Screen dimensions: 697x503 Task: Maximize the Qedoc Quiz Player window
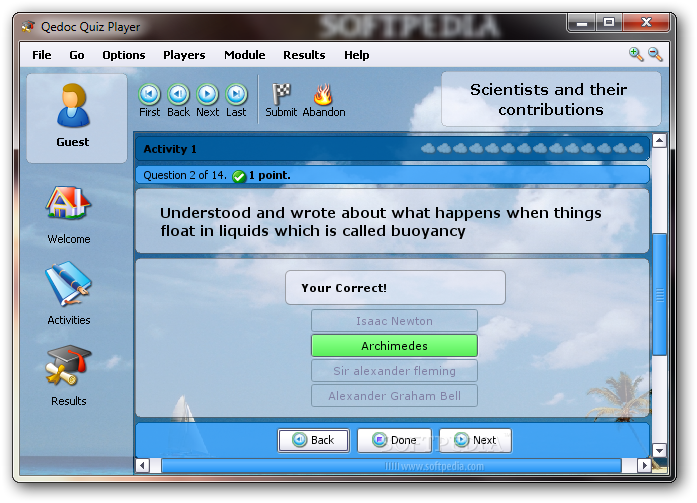coord(609,23)
